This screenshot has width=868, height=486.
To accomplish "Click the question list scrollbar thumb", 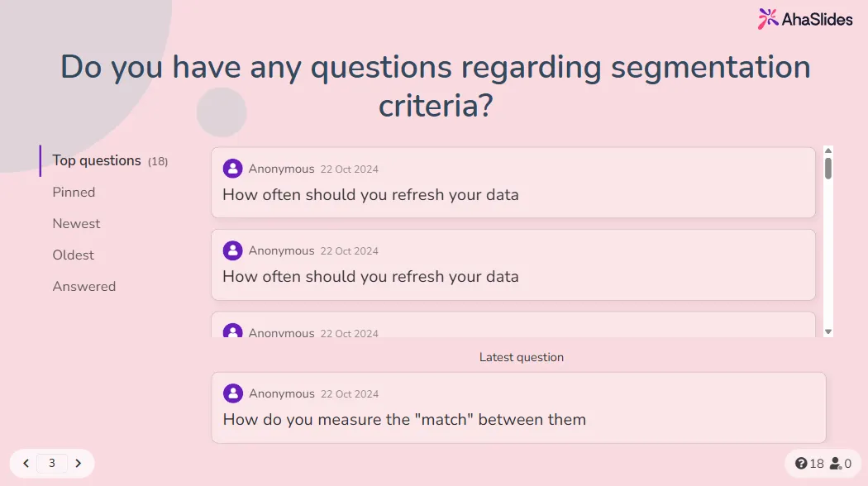I will coord(828,168).
